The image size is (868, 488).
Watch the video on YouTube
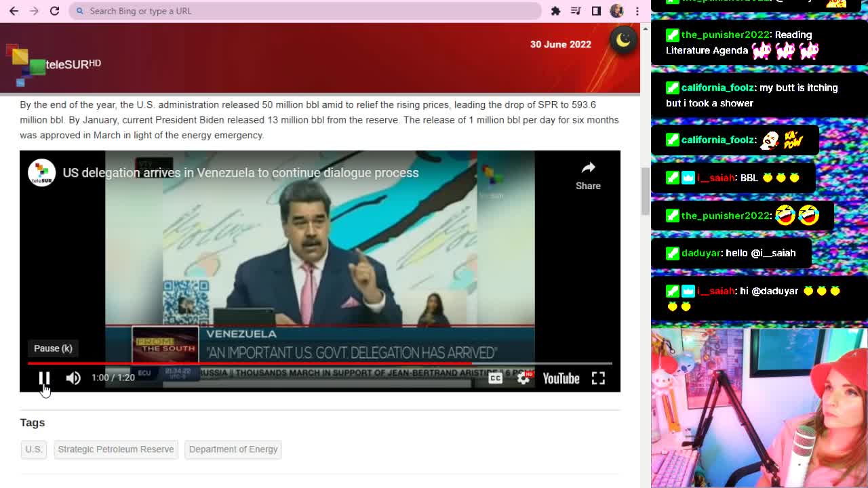click(x=561, y=378)
